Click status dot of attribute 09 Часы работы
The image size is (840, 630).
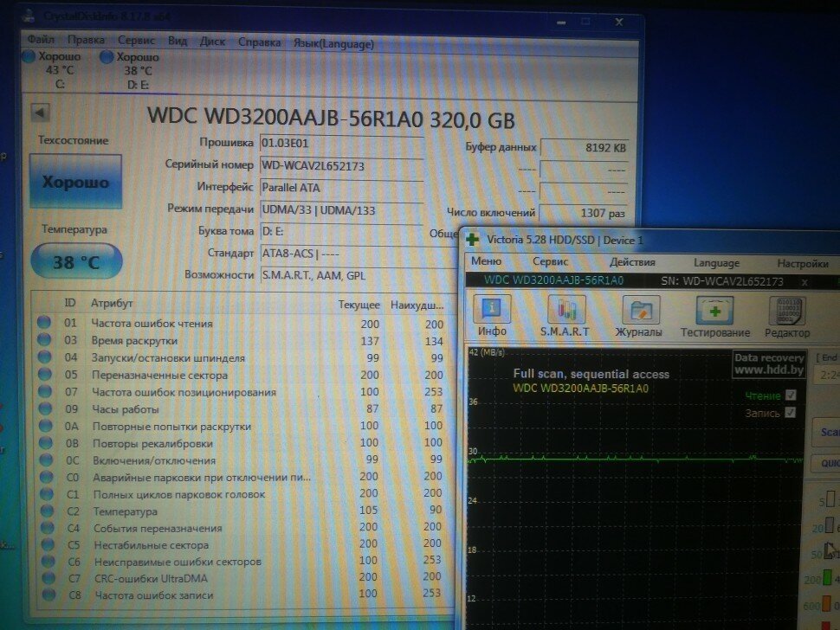(x=46, y=408)
